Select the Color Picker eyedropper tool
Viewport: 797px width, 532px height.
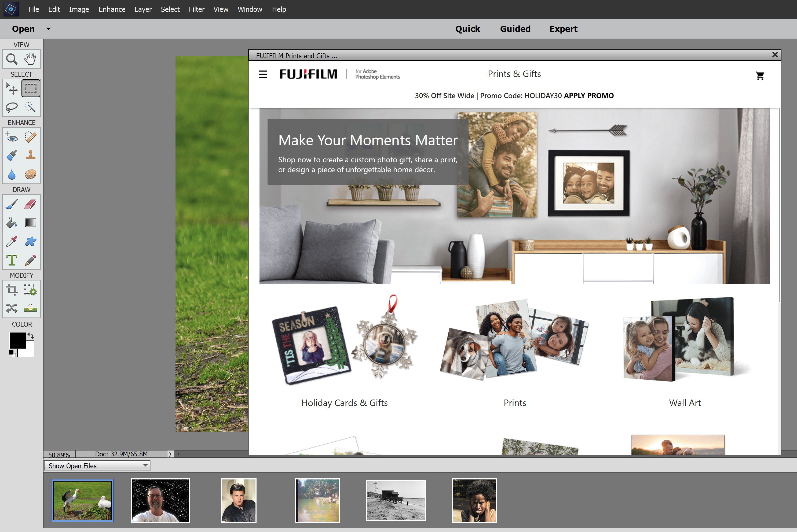pos(12,242)
